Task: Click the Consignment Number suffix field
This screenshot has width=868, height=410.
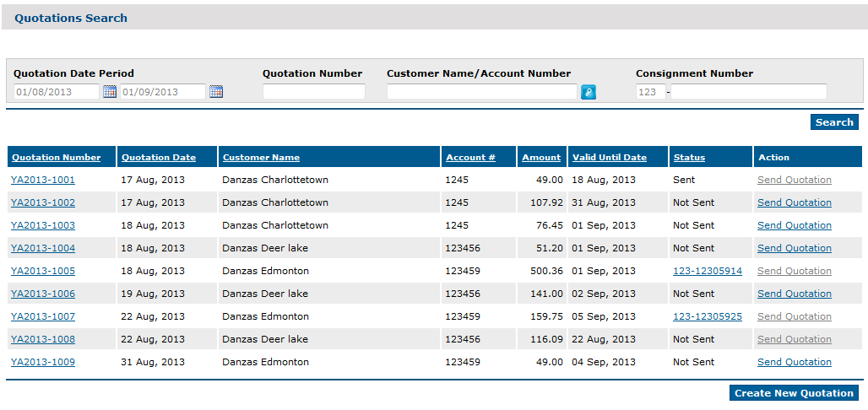Action: pyautogui.click(x=749, y=92)
